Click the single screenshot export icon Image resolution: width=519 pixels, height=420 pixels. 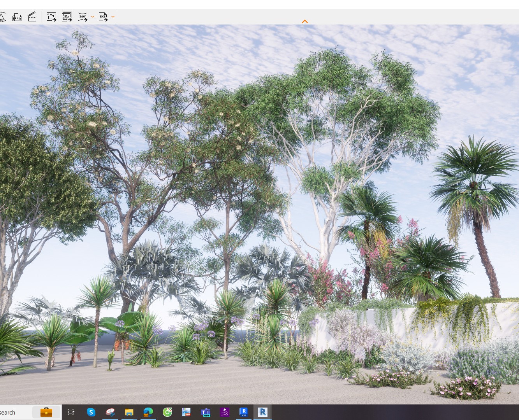click(x=51, y=17)
